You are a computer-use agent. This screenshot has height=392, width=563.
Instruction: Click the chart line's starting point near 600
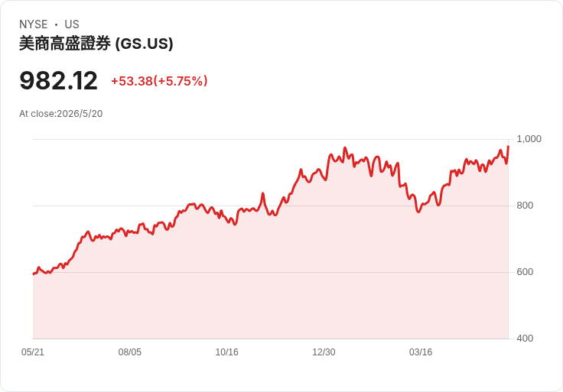tap(34, 274)
